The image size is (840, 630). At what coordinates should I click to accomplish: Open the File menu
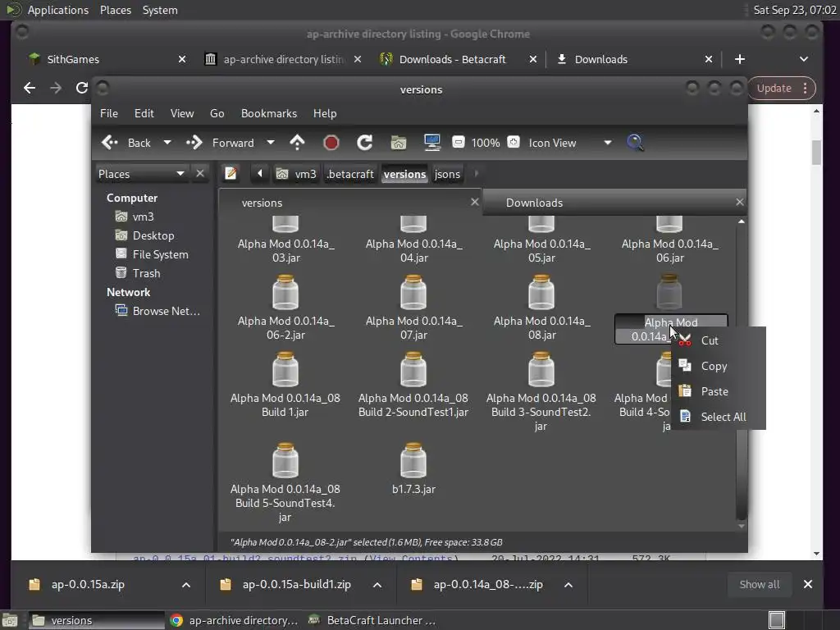(109, 113)
